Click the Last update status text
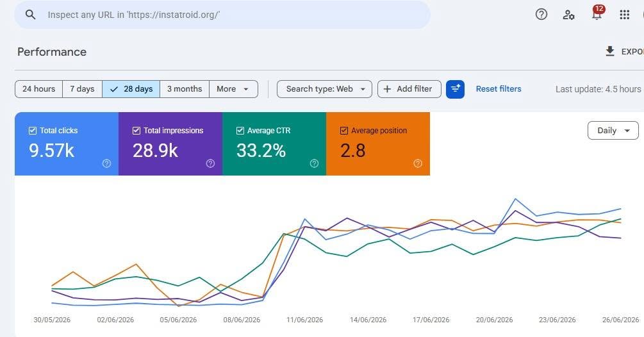 tap(599, 89)
